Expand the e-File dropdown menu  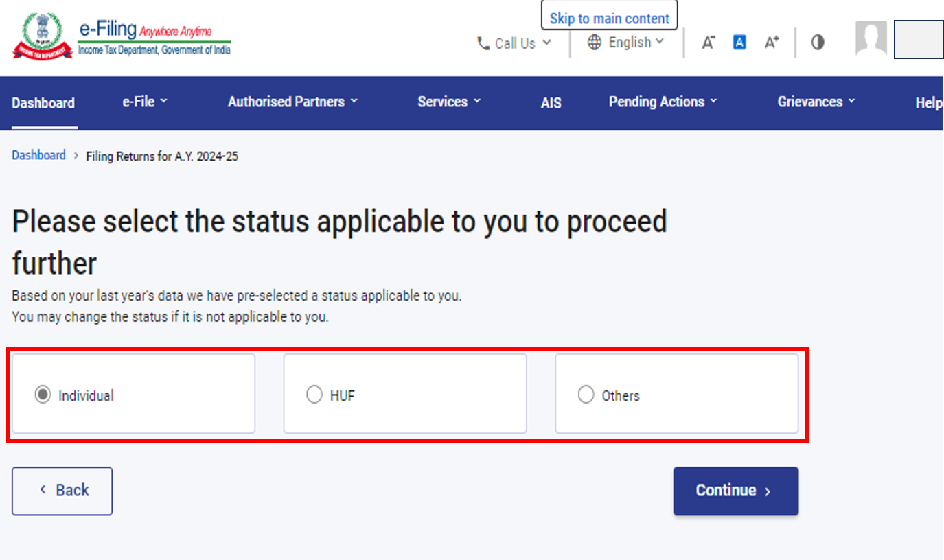pyautogui.click(x=145, y=102)
